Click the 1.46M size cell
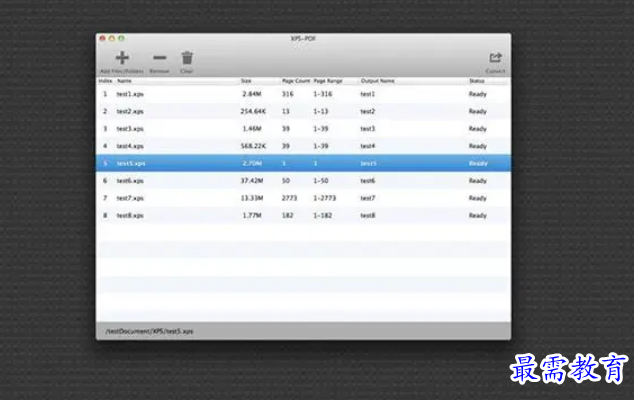Image resolution: width=634 pixels, height=400 pixels. pos(251,129)
